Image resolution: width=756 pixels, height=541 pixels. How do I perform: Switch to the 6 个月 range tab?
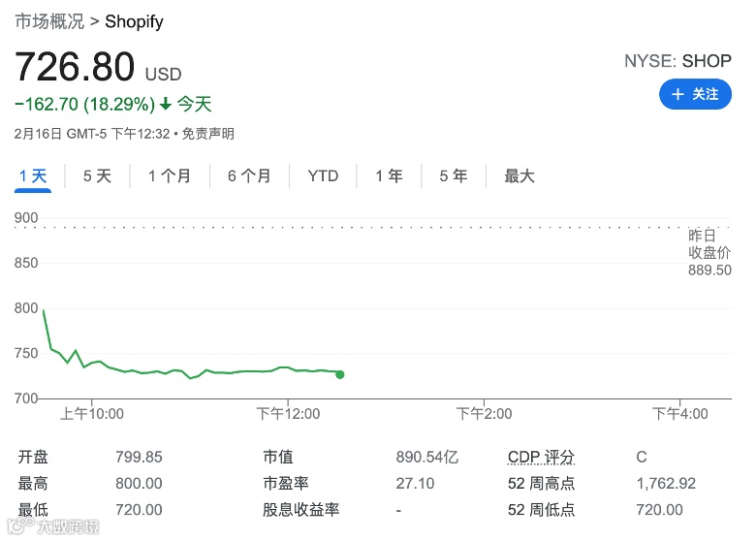pos(249,176)
